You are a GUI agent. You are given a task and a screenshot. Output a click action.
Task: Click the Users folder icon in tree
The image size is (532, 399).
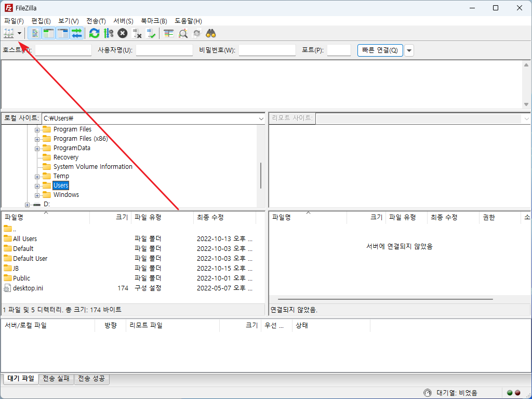47,185
